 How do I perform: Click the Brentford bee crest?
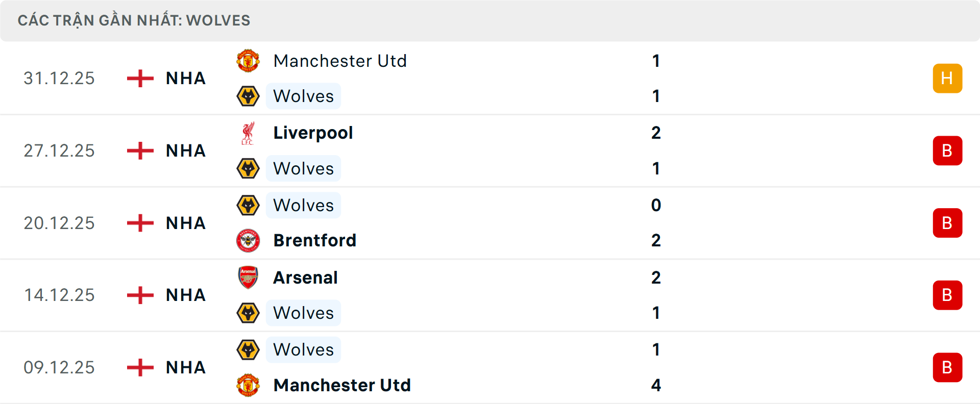[249, 240]
